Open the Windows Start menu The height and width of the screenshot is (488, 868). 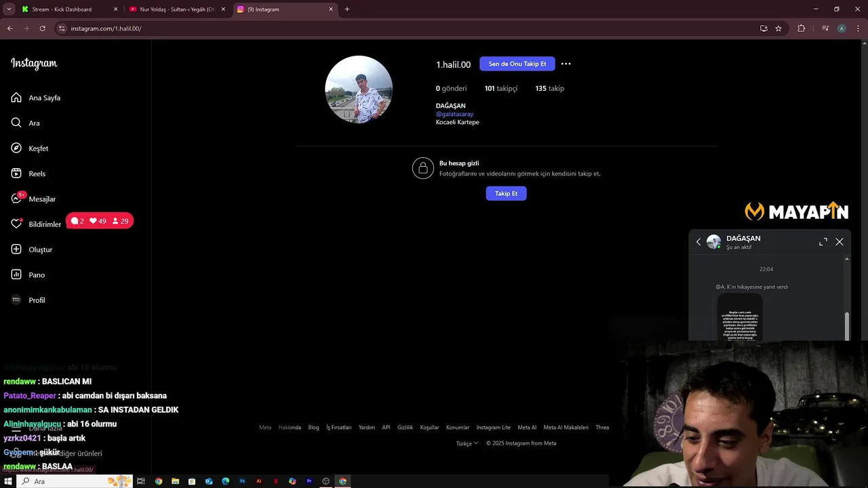pos(8,481)
